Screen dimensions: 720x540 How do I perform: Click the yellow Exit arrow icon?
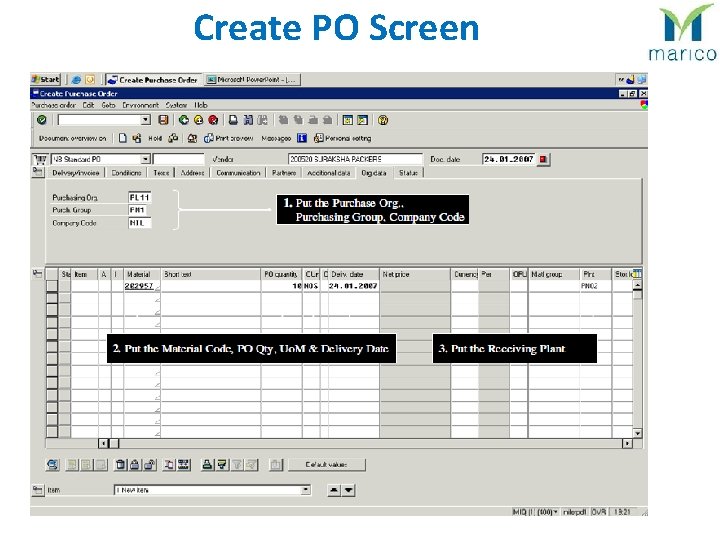coord(198,120)
